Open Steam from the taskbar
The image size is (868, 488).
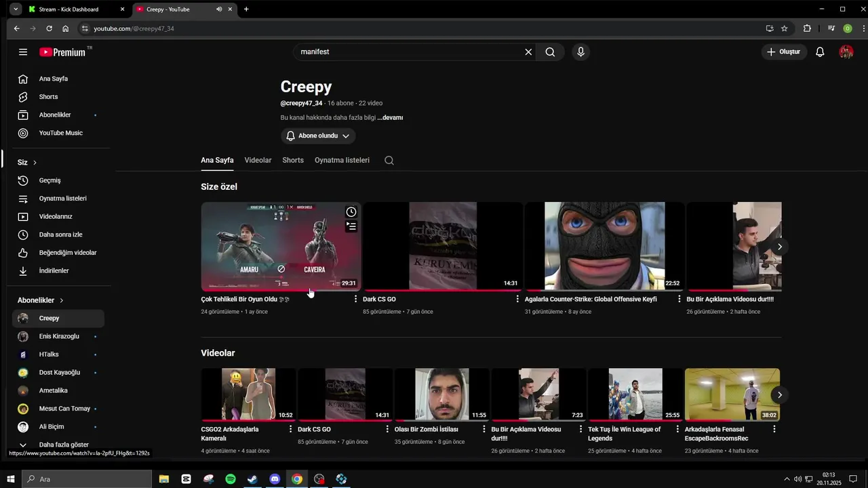click(252, 479)
